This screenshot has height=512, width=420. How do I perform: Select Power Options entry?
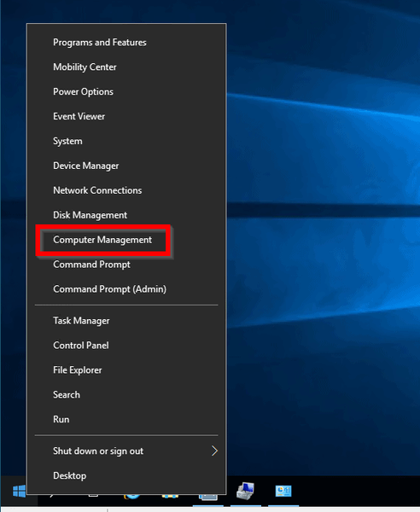pos(126,92)
